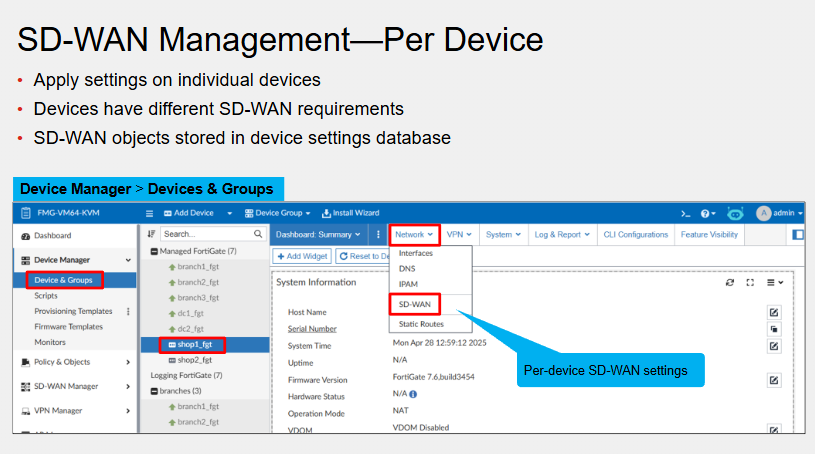Image resolution: width=815 pixels, height=454 pixels.
Task: Switch to the CLI Configurations tab
Action: (x=636, y=235)
